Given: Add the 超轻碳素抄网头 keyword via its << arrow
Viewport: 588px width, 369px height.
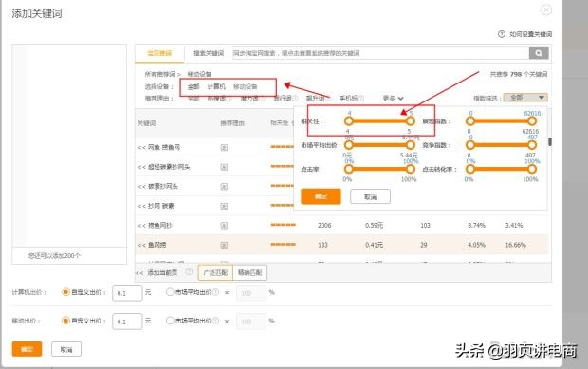Looking at the screenshot, I should tap(141, 167).
